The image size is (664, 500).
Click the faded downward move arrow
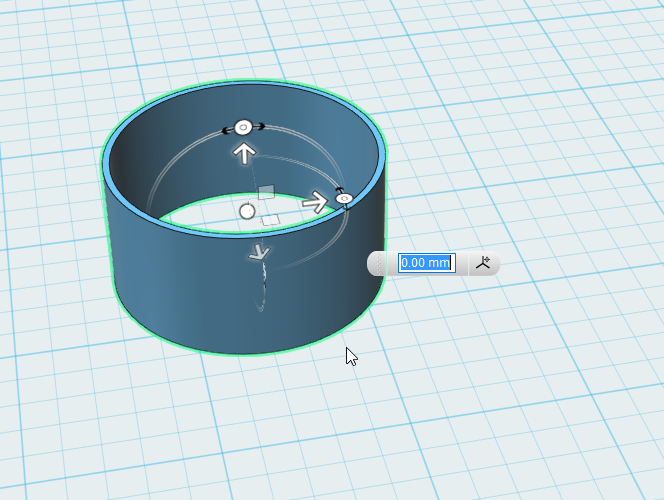point(259,252)
